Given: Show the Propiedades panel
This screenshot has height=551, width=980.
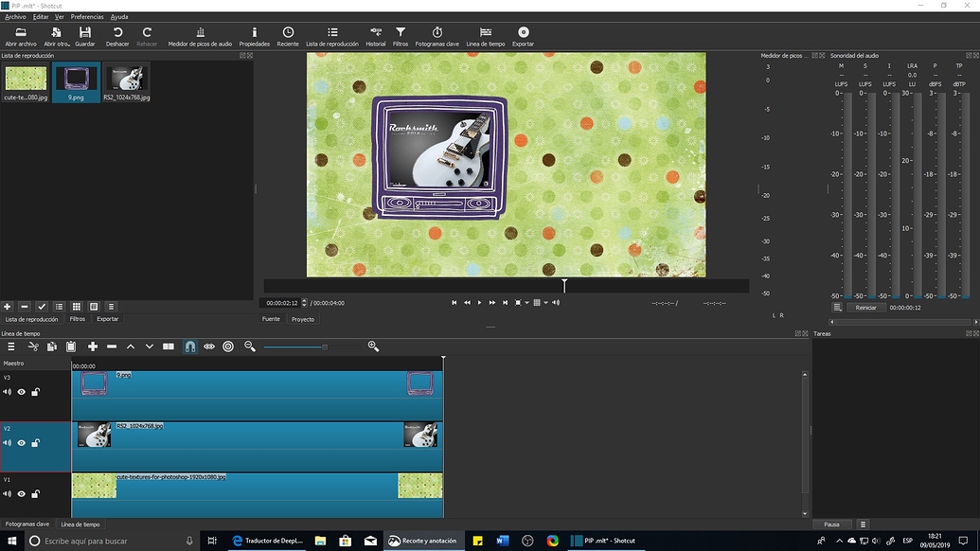Looking at the screenshot, I should [x=255, y=36].
